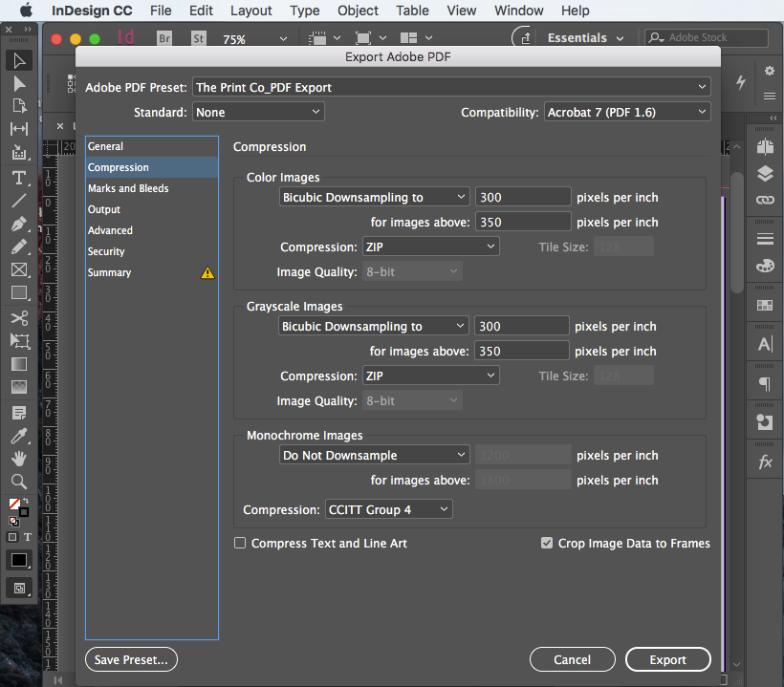Screen dimensions: 784x687
Task: Select the Gradient Swatch tool
Action: click(x=19, y=364)
